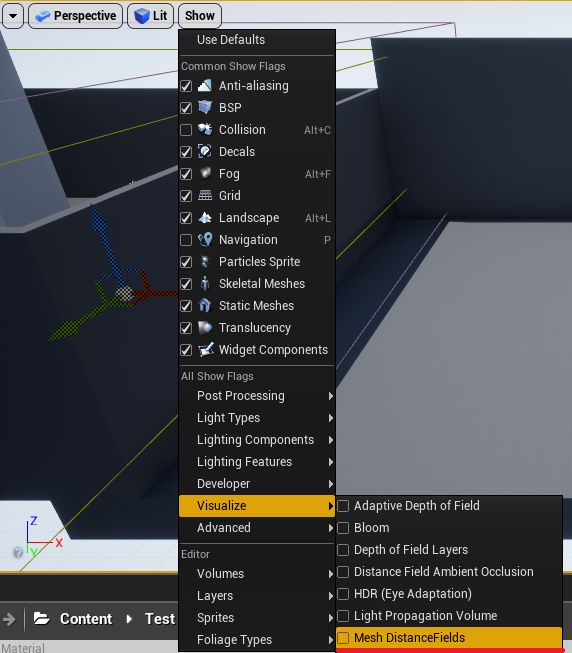Toggle the Widget Components checkbox
572x653 pixels.
(186, 350)
